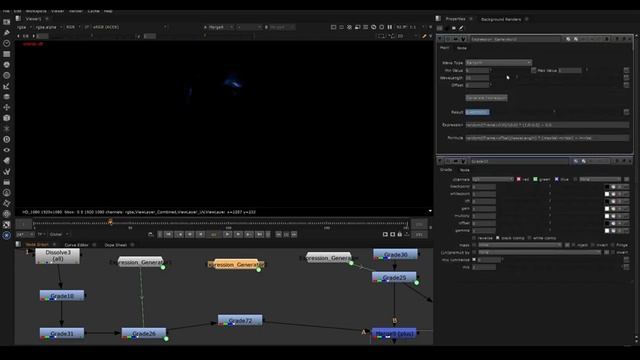Click the gamma slider track
Viewport: 640px width, 360px height.
click(549, 231)
